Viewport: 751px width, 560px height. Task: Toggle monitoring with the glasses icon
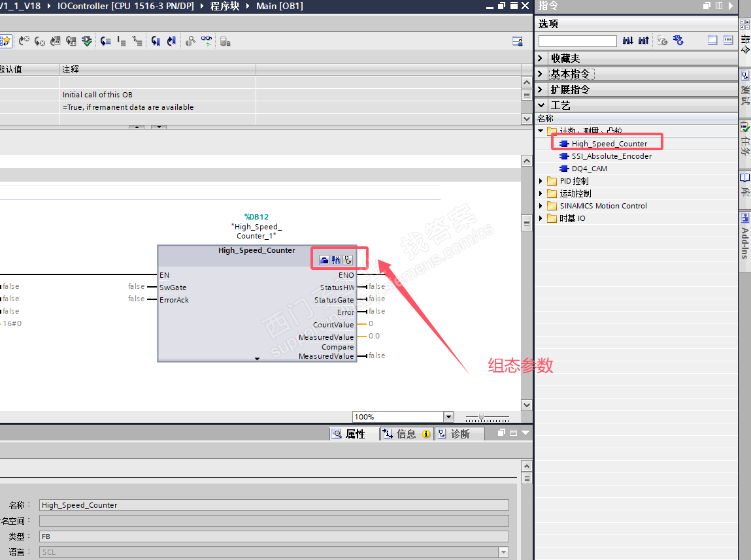click(207, 41)
